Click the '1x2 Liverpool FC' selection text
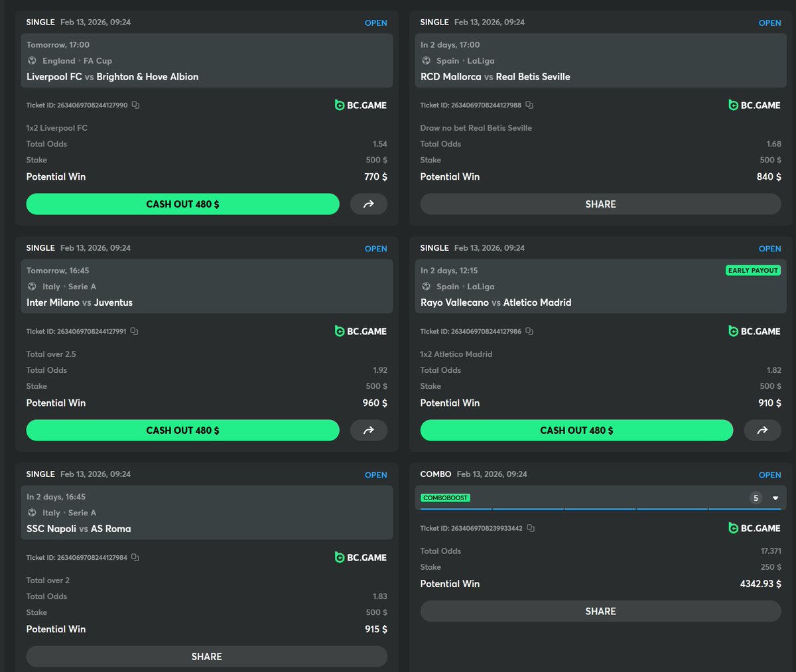796x672 pixels. coord(57,128)
